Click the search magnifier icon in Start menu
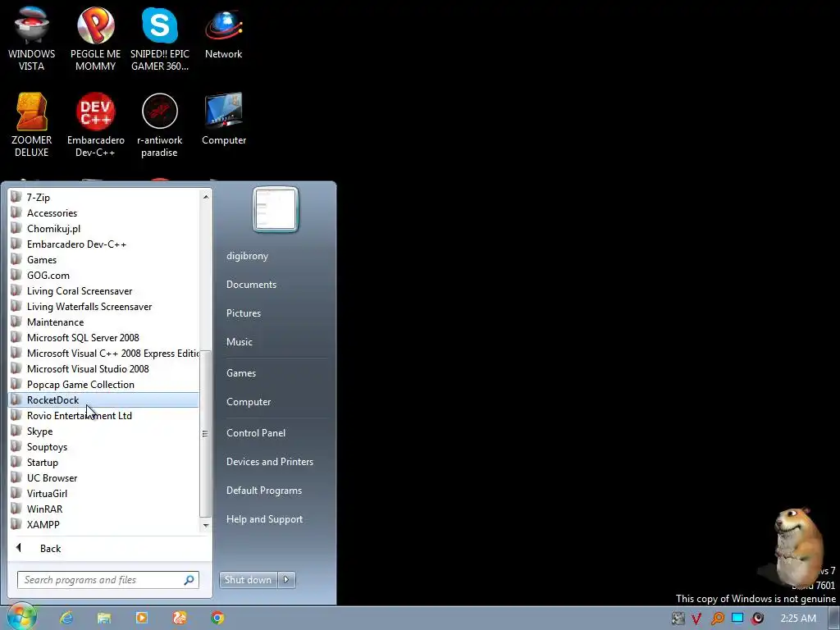This screenshot has width=840, height=630. point(189,580)
